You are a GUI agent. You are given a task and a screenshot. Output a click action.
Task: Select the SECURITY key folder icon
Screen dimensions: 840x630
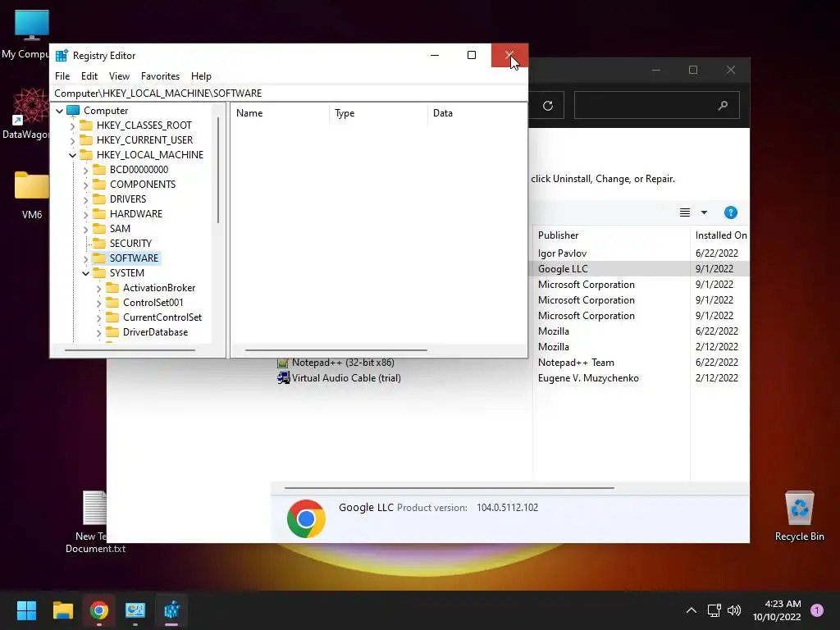(x=99, y=243)
